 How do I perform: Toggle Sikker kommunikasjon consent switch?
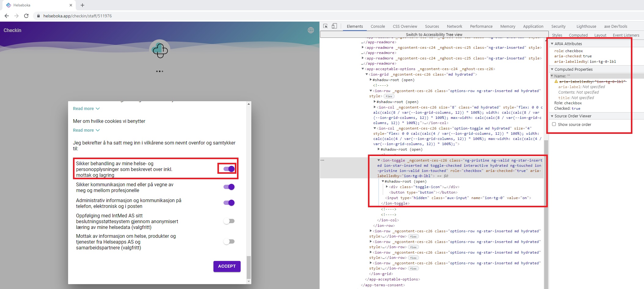(229, 187)
